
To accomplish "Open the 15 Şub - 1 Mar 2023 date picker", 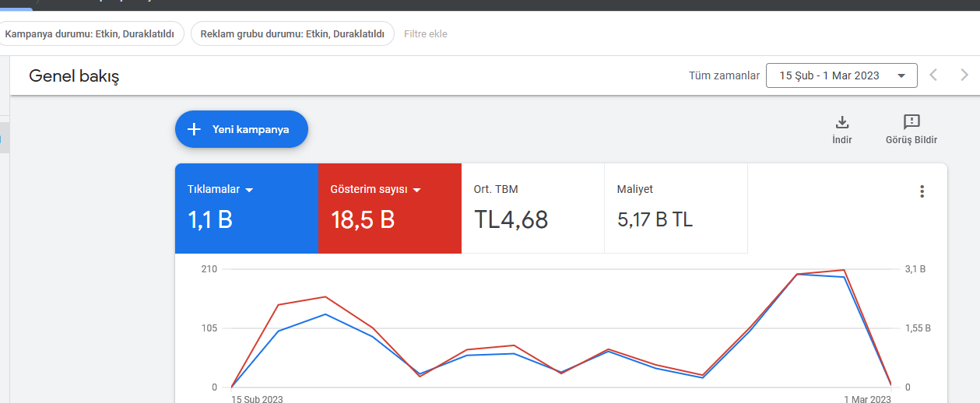I will [x=841, y=75].
